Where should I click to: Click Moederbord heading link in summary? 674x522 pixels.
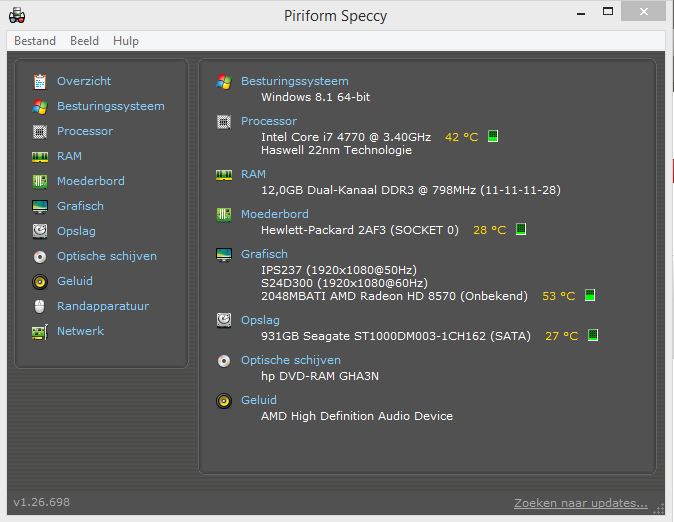pyautogui.click(x=275, y=214)
